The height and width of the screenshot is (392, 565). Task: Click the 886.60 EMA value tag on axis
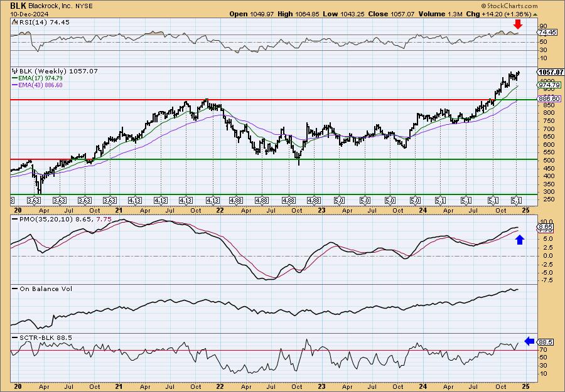(550, 98)
